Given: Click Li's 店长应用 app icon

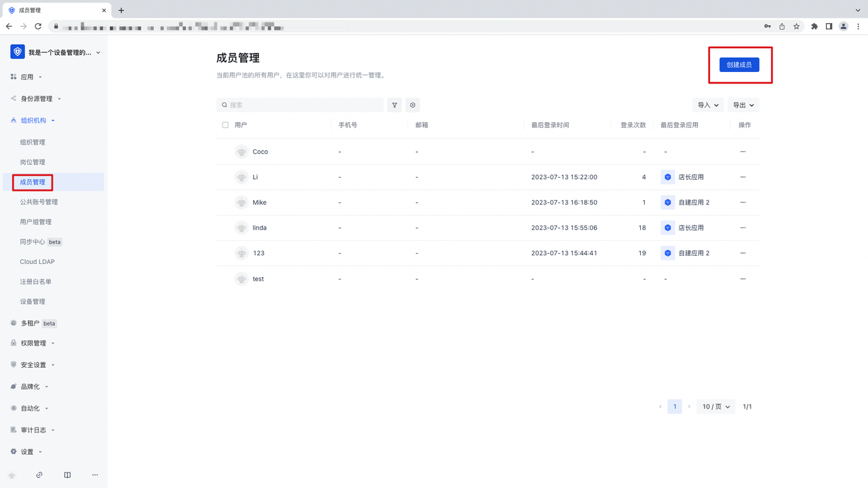Looking at the screenshot, I should coord(668,177).
